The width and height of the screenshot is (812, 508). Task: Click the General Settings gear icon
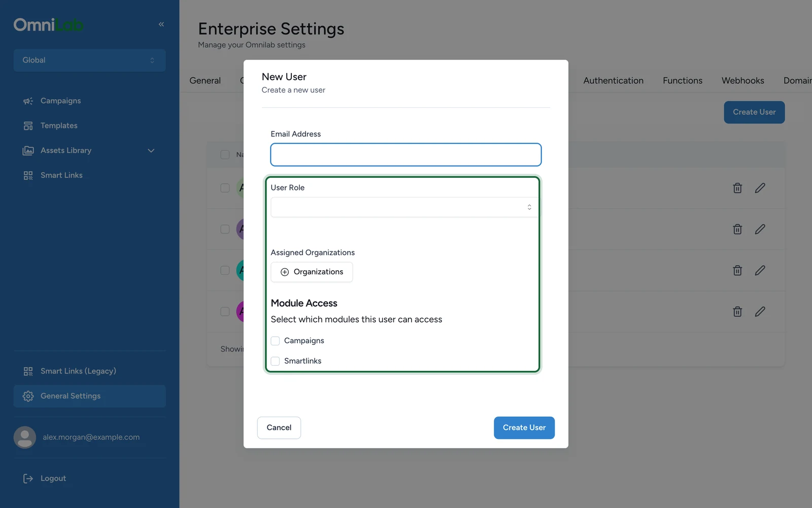coord(28,396)
